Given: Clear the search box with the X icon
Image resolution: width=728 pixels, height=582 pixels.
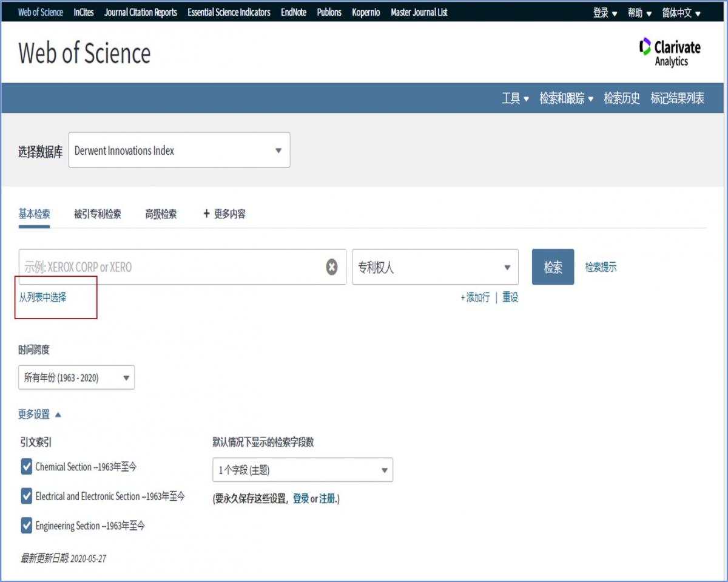Looking at the screenshot, I should click(332, 267).
